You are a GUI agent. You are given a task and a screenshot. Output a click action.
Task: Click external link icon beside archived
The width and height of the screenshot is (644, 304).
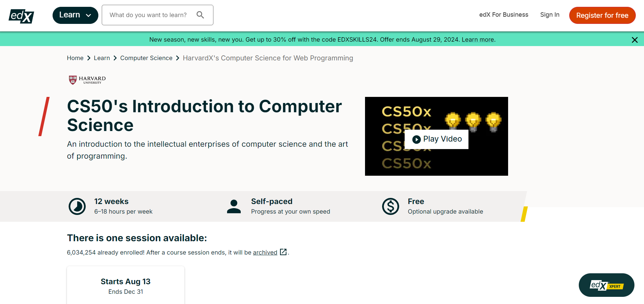tap(283, 252)
